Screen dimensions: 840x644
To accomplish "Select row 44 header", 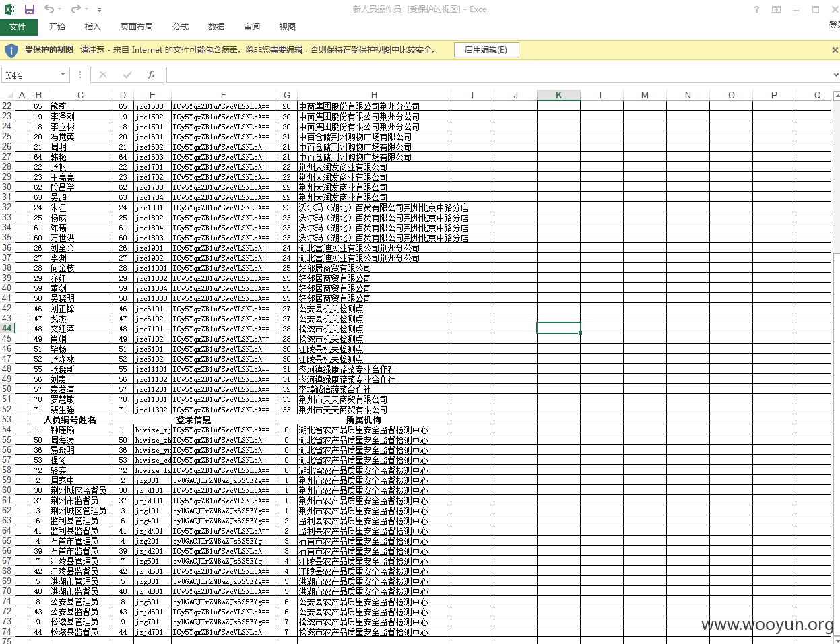I will 7,329.
